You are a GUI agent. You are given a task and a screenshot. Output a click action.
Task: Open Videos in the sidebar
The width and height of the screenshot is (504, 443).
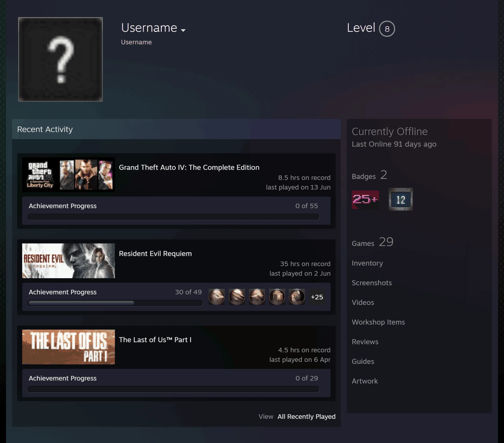click(x=363, y=302)
